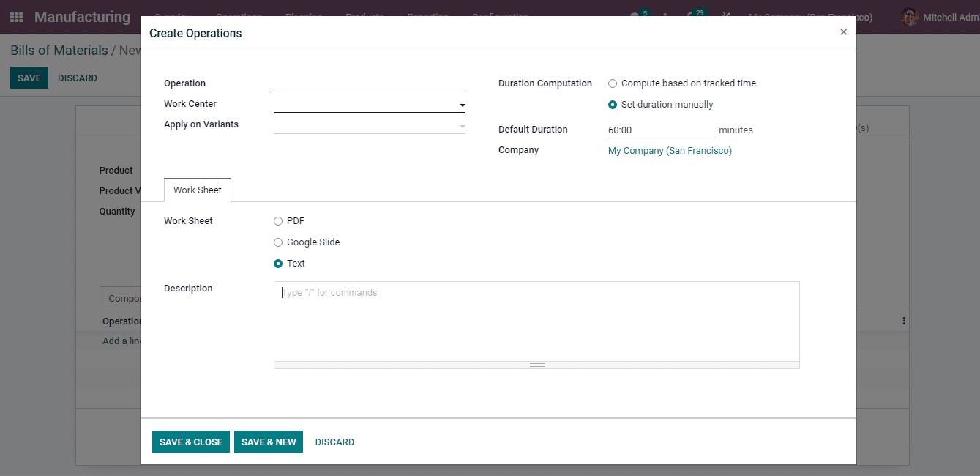The height and width of the screenshot is (476, 980).
Task: Choose PDF as the Work Sheet type
Action: pyautogui.click(x=278, y=220)
